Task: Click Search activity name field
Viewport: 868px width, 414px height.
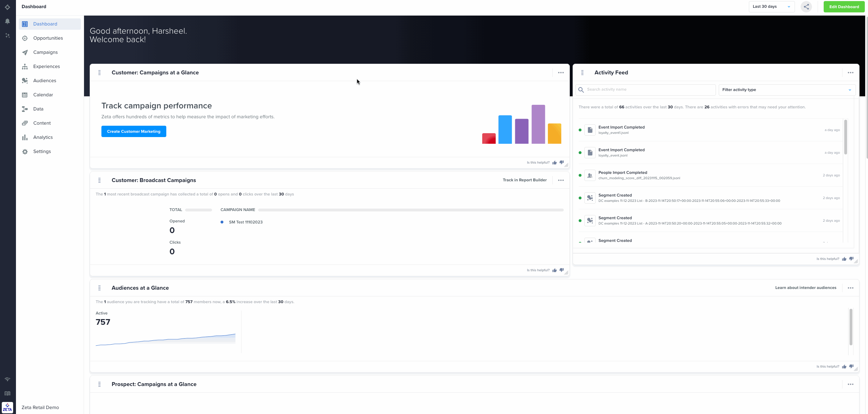Action: pyautogui.click(x=649, y=90)
